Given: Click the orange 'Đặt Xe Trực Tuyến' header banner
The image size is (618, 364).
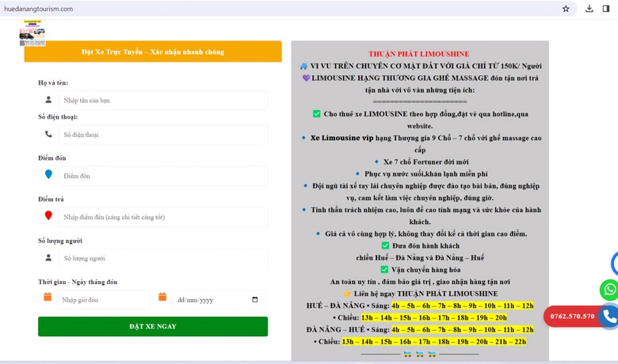Looking at the screenshot, I should [153, 51].
